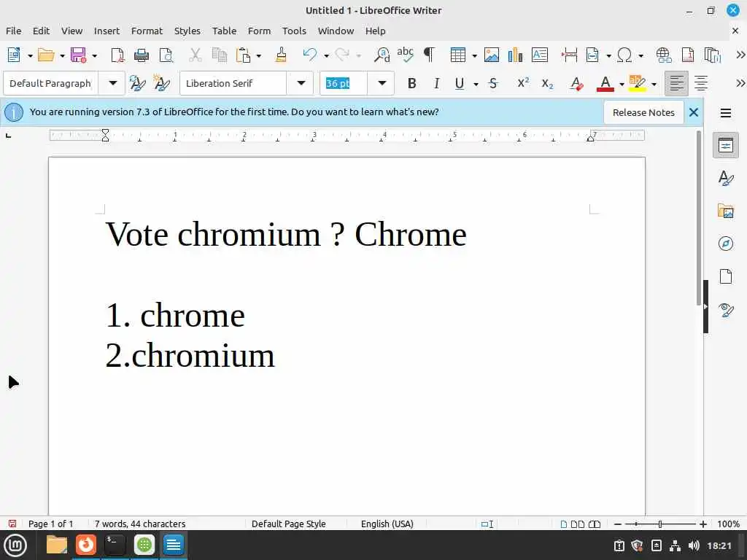Image resolution: width=747 pixels, height=560 pixels.
Task: Click New Style from Selection icon
Action: click(162, 84)
